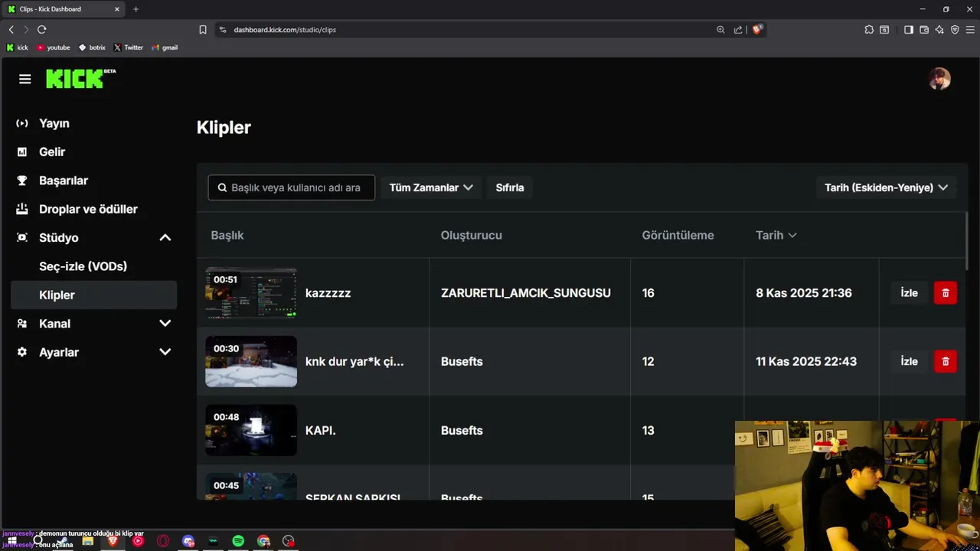Open the Tarih (Eskiden-Yeniye) sort dropdown
The image size is (980, 551).
[x=886, y=187]
